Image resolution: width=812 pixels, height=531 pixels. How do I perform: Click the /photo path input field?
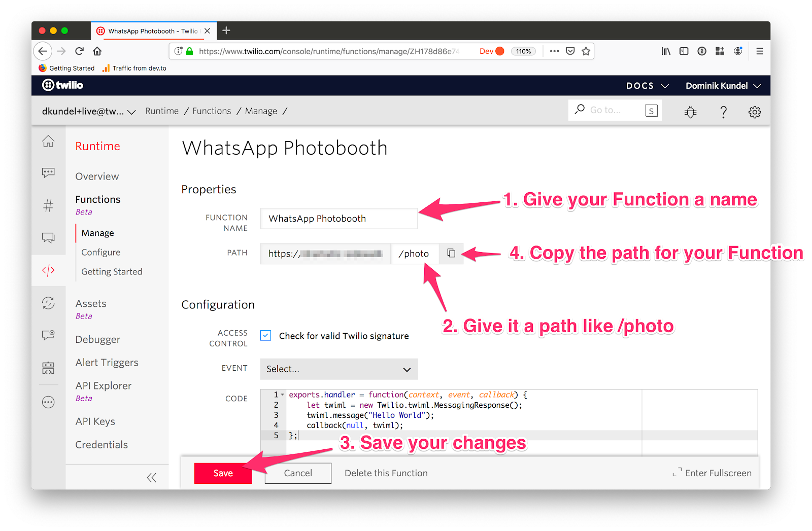click(415, 254)
